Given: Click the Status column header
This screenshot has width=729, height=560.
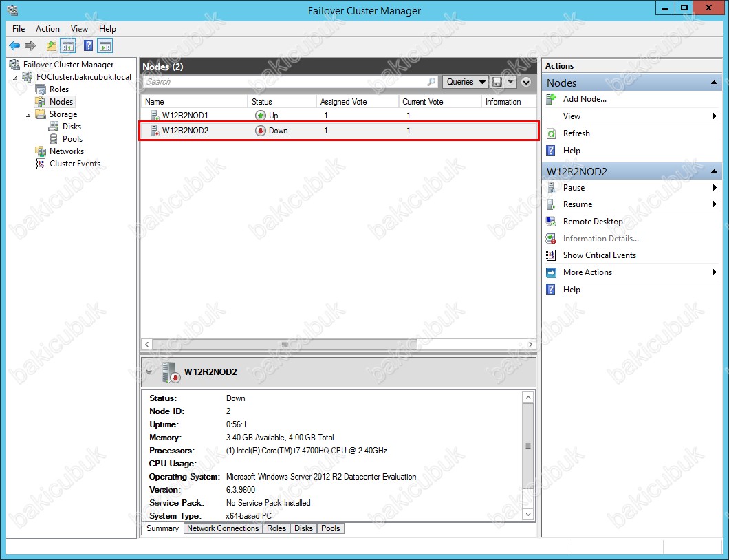Looking at the screenshot, I should (x=282, y=102).
